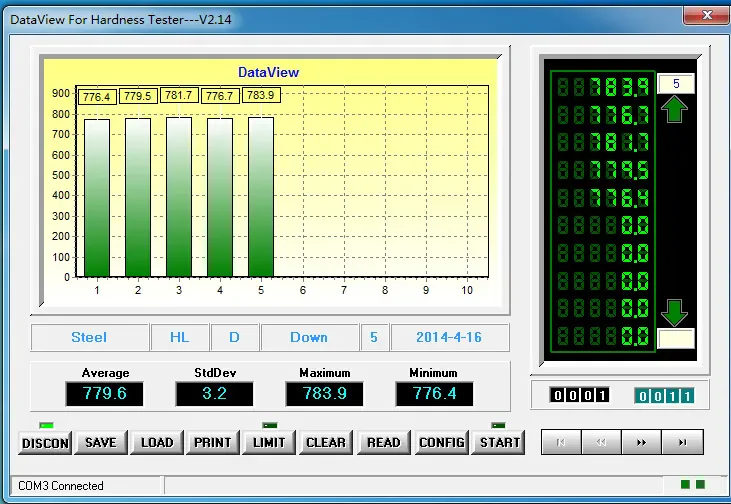The height and width of the screenshot is (504, 731).
Task: Read device data with READ button
Action: 384,442
